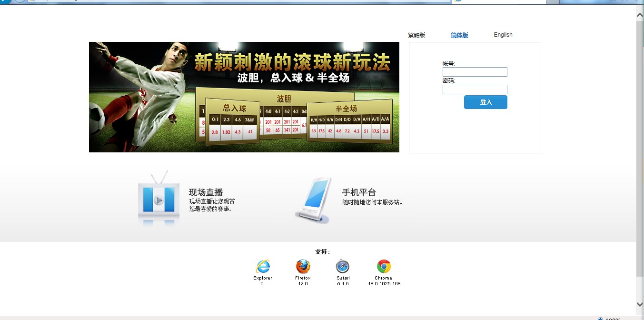Click the Explorer 9 browser icon
Screen dimensions: 644x320
263,265
